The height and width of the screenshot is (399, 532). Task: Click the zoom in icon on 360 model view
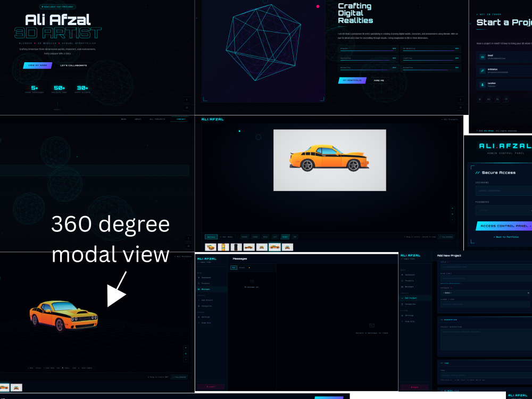pyautogui.click(x=186, y=348)
